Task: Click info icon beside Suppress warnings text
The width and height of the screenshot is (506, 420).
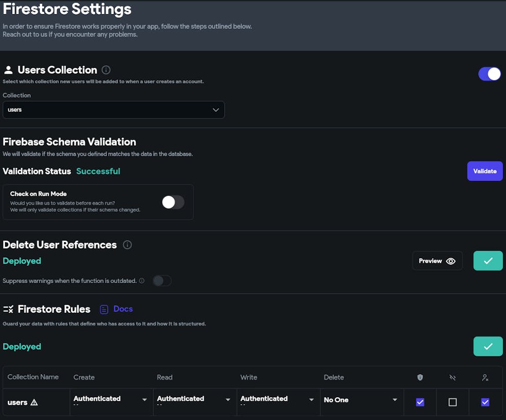Action: [x=142, y=281]
